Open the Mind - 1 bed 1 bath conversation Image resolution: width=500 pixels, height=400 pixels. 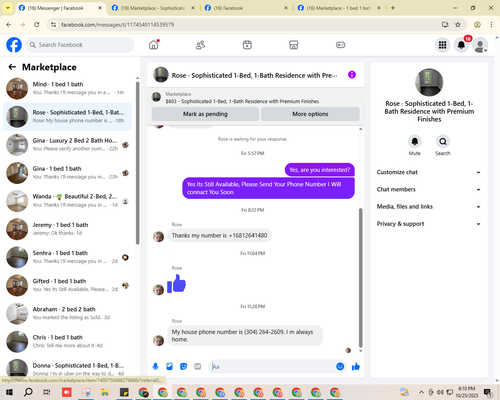pos(67,88)
